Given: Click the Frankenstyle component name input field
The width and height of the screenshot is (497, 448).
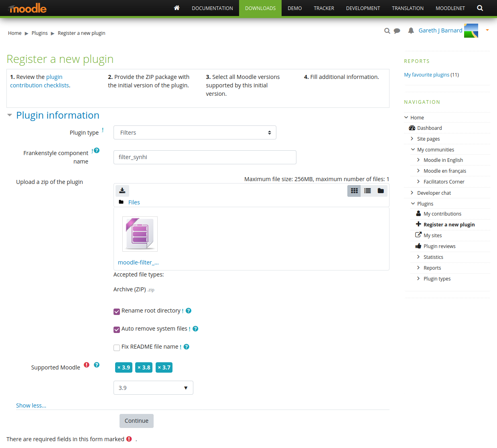Looking at the screenshot, I should pyautogui.click(x=205, y=157).
